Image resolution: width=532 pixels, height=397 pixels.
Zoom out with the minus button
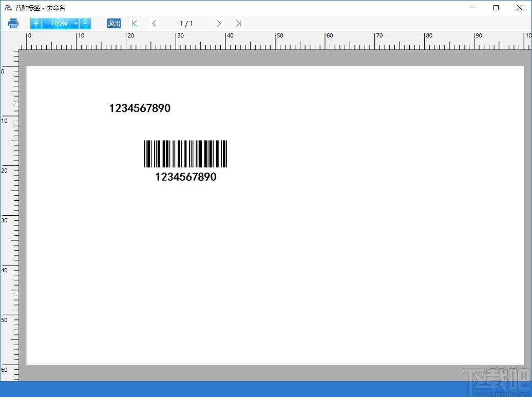click(x=85, y=24)
